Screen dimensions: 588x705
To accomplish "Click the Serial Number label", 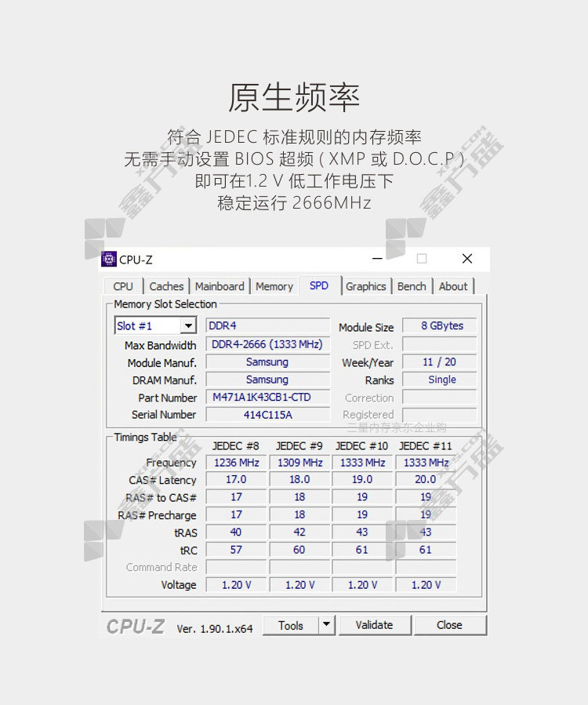I will coord(164,415).
